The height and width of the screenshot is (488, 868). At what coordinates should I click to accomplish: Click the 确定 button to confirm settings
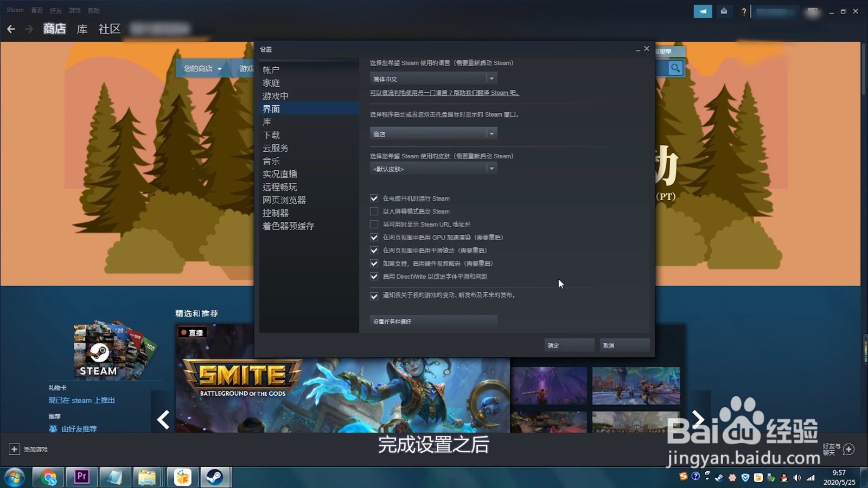tap(569, 345)
